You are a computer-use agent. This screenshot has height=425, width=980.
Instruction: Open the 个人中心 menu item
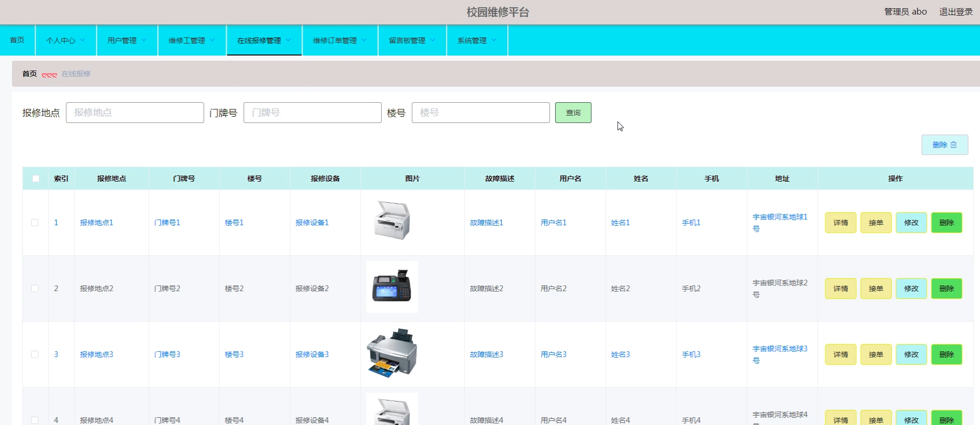(x=65, y=40)
